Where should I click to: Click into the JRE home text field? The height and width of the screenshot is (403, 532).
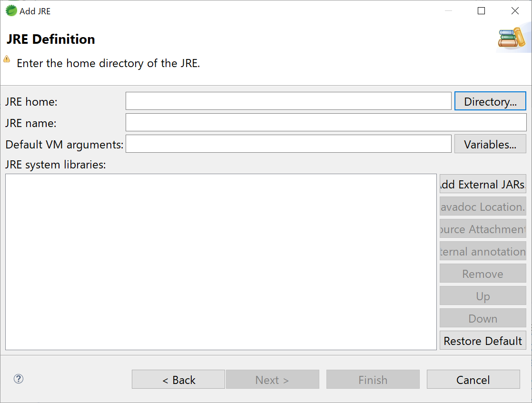(x=288, y=101)
